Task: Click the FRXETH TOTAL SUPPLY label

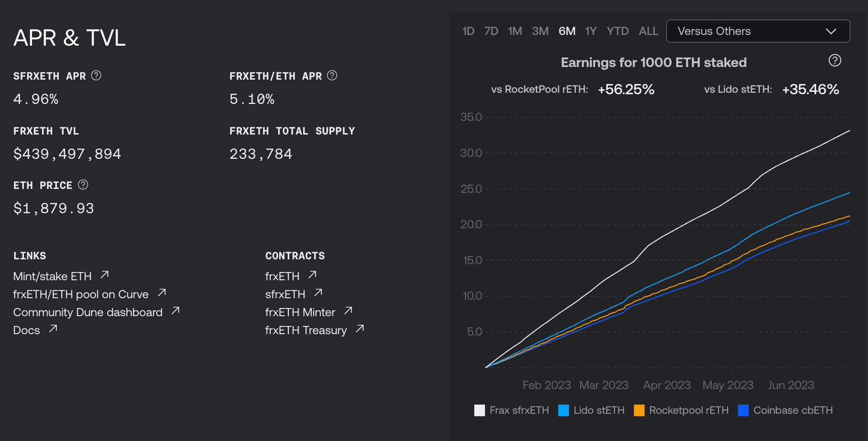Action: (x=292, y=131)
